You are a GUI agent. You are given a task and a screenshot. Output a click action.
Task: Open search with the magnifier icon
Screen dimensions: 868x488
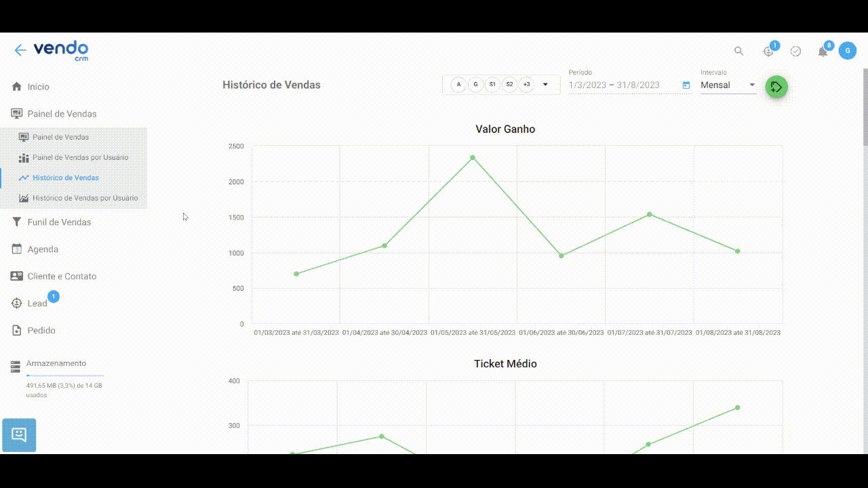(x=739, y=51)
